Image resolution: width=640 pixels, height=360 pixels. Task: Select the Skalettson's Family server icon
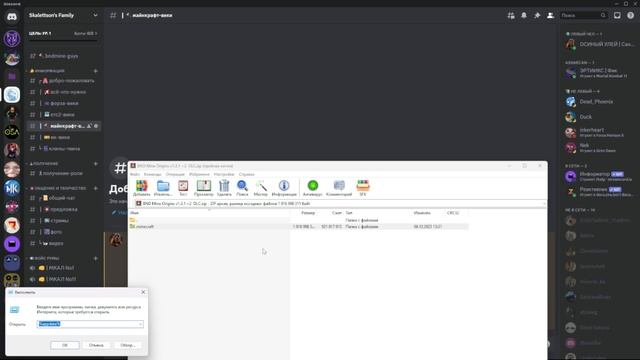click(x=12, y=95)
